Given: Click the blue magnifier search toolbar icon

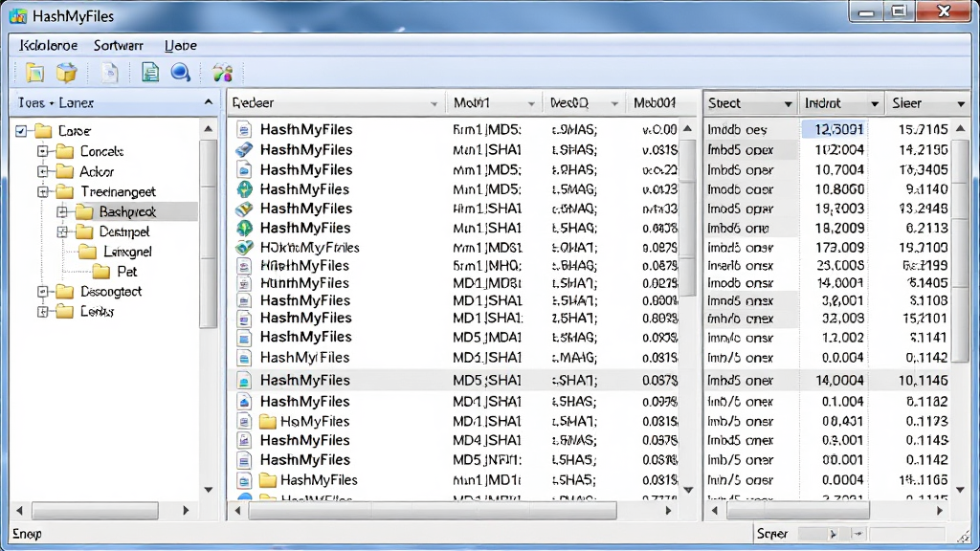Looking at the screenshot, I should click(181, 73).
